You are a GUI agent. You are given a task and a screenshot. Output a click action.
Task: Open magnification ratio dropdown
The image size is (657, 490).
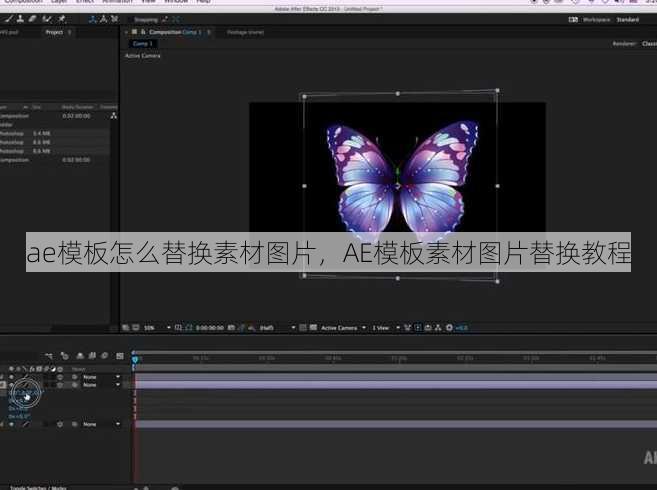[157, 328]
